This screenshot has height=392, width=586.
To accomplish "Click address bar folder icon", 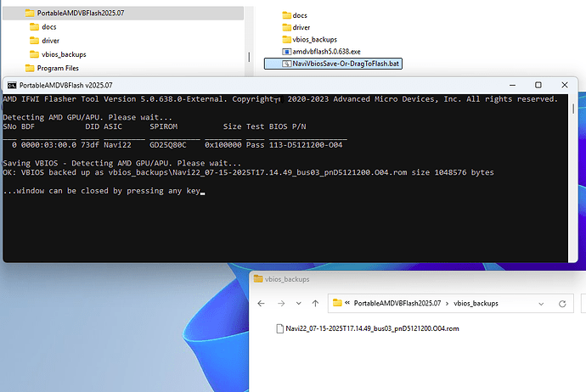I will click(x=337, y=303).
